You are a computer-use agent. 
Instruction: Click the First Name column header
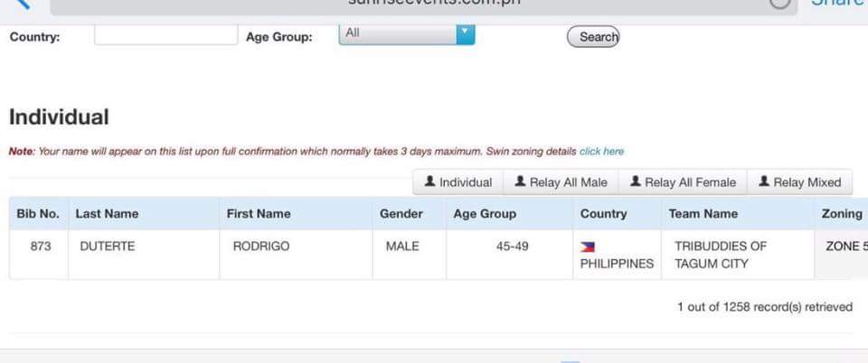pos(296,214)
